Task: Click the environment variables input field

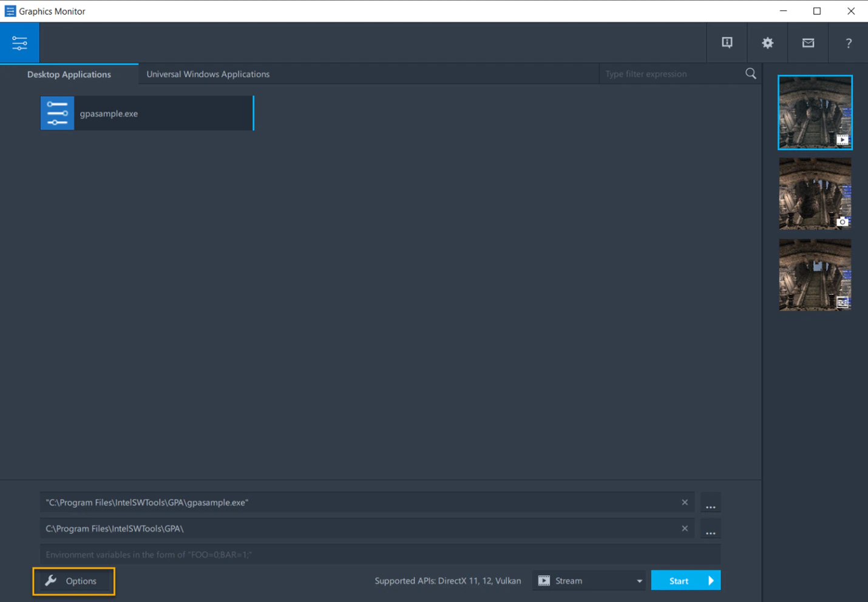Action: 380,555
